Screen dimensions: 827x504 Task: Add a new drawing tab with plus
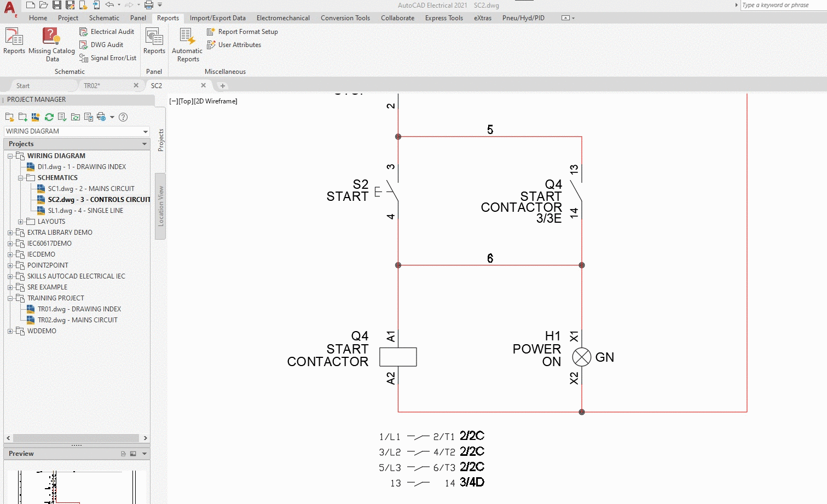click(223, 86)
